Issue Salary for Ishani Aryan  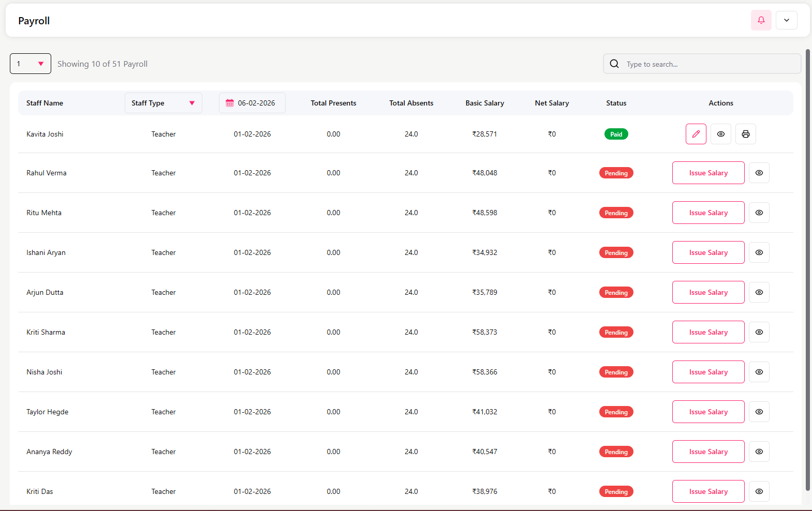708,252
